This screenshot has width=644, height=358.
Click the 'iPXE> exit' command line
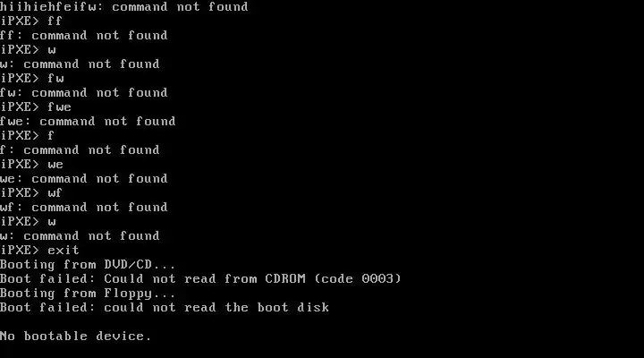pyautogui.click(x=39, y=250)
